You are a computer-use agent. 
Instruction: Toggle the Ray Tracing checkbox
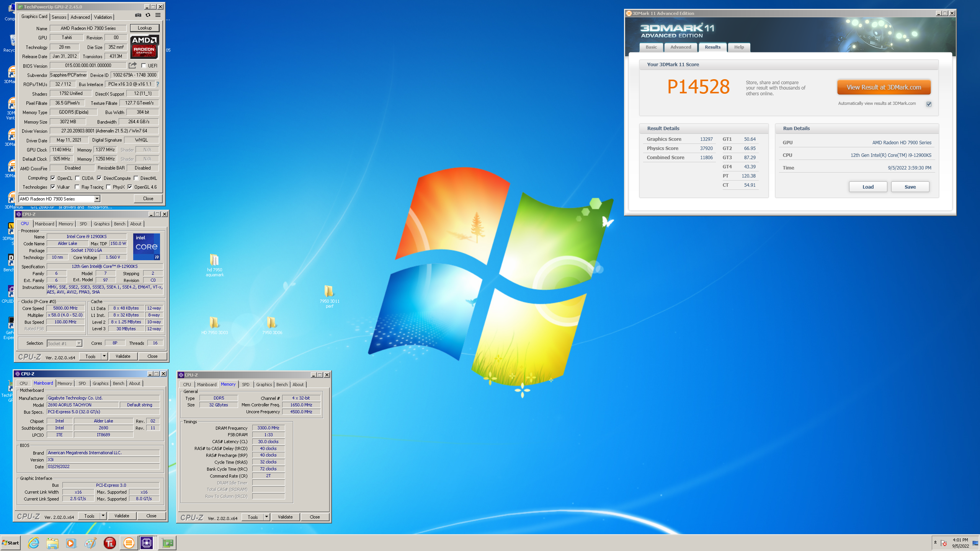click(77, 187)
